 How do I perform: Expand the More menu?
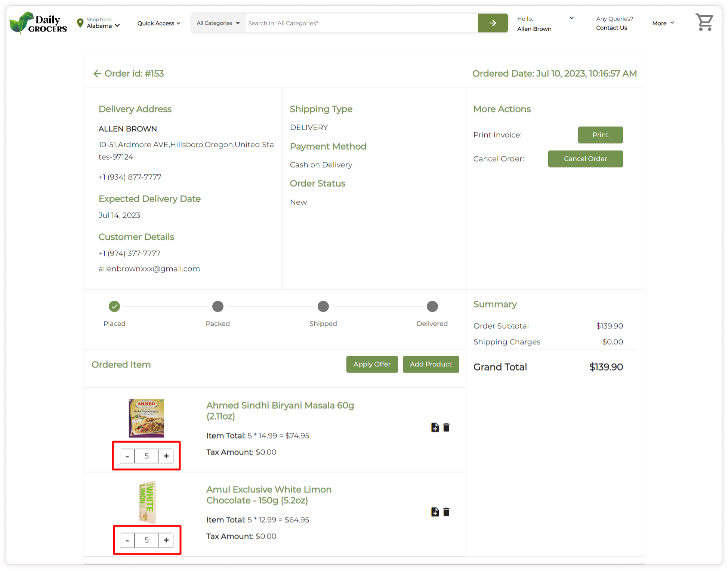coord(663,23)
